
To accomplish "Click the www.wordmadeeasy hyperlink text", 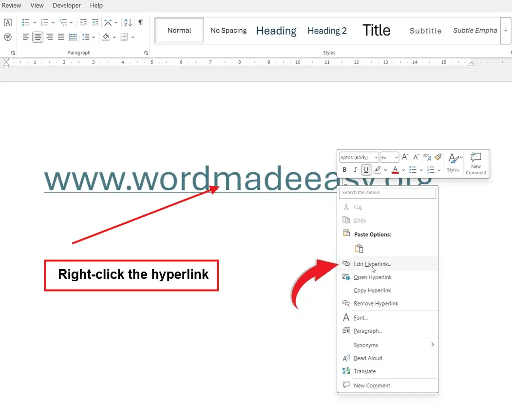I will click(x=190, y=179).
